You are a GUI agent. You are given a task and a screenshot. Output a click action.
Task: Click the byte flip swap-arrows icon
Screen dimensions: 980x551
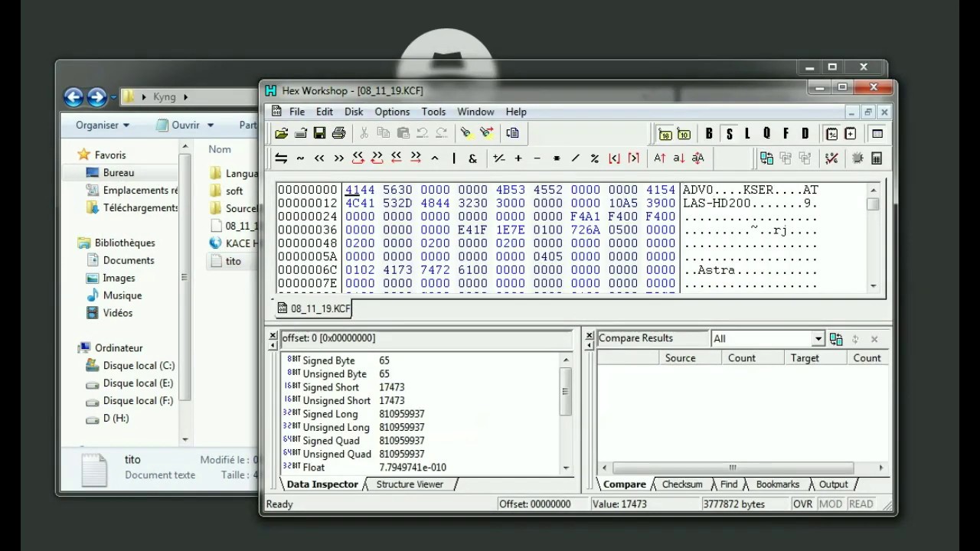(x=281, y=158)
